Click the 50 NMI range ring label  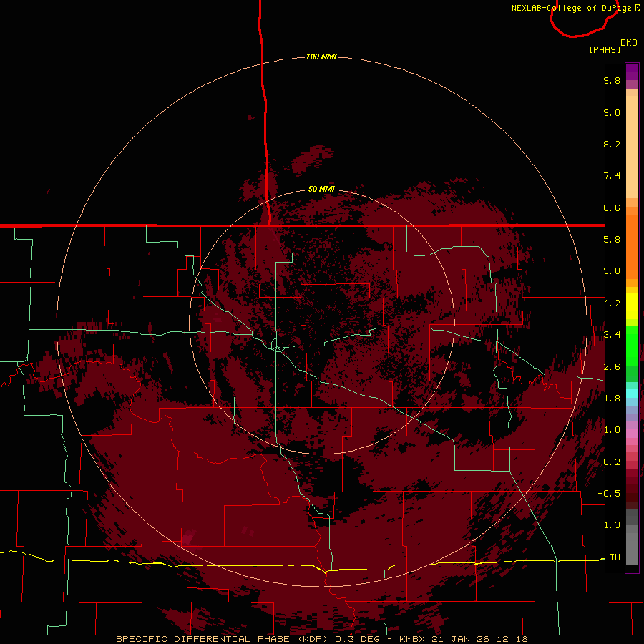pyautogui.click(x=321, y=189)
